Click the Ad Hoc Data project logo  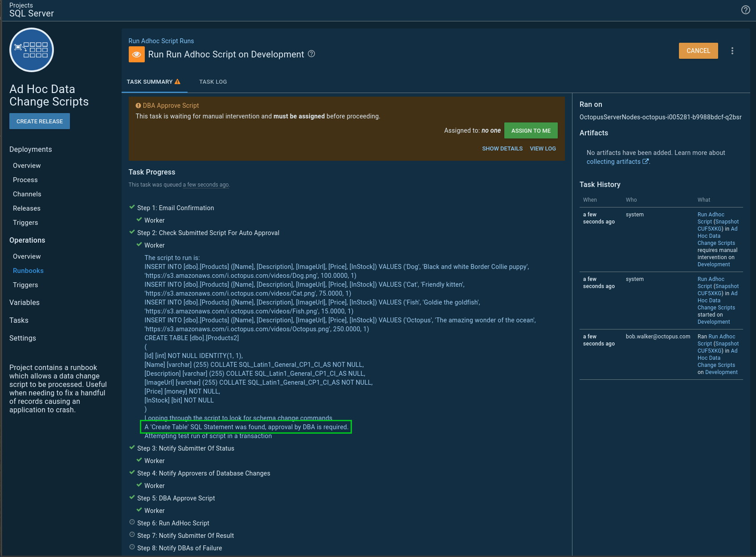pyautogui.click(x=32, y=50)
